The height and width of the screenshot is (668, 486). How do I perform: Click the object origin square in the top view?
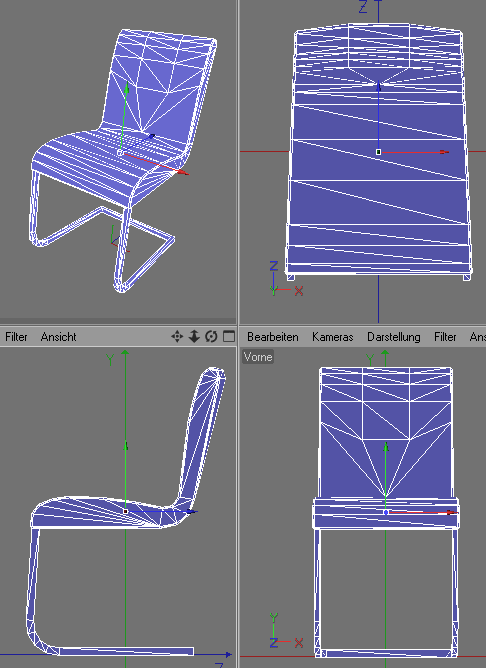378,152
